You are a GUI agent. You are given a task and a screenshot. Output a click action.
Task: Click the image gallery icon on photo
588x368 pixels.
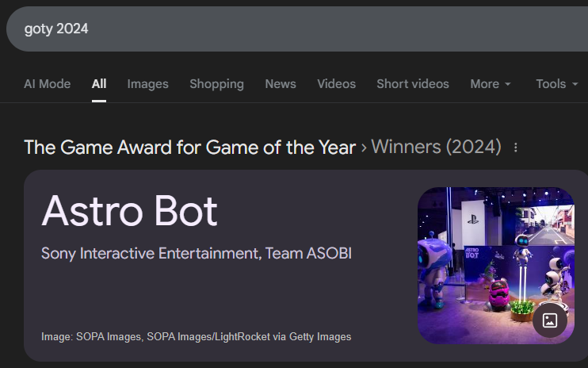(550, 320)
